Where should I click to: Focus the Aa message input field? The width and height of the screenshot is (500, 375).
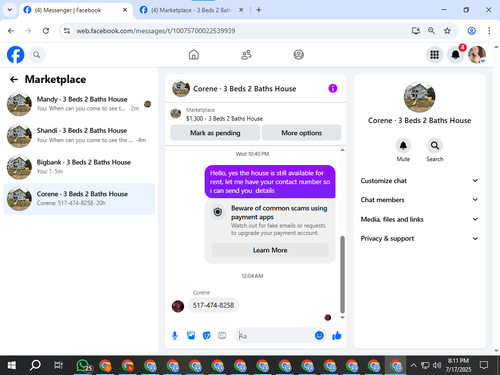click(x=275, y=336)
